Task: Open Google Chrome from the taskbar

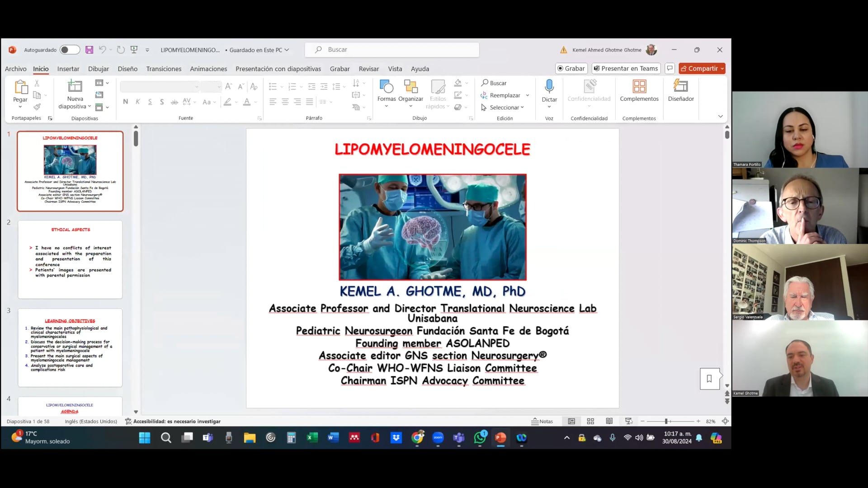Action: coord(417,437)
